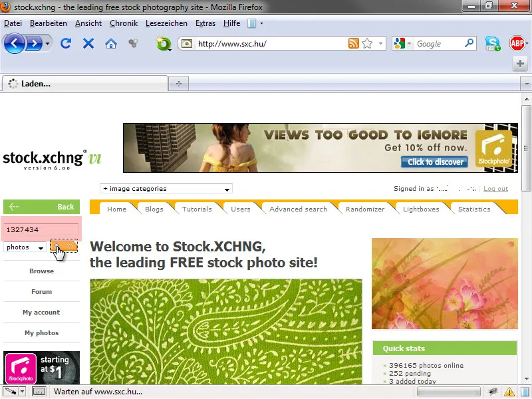Open the Ansicht menu
The image size is (532, 399).
(x=88, y=23)
